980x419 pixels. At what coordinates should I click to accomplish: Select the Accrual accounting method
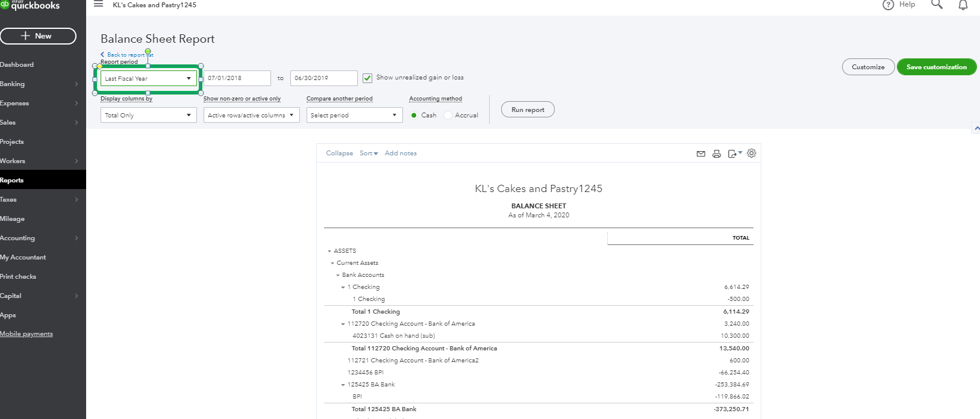click(448, 115)
